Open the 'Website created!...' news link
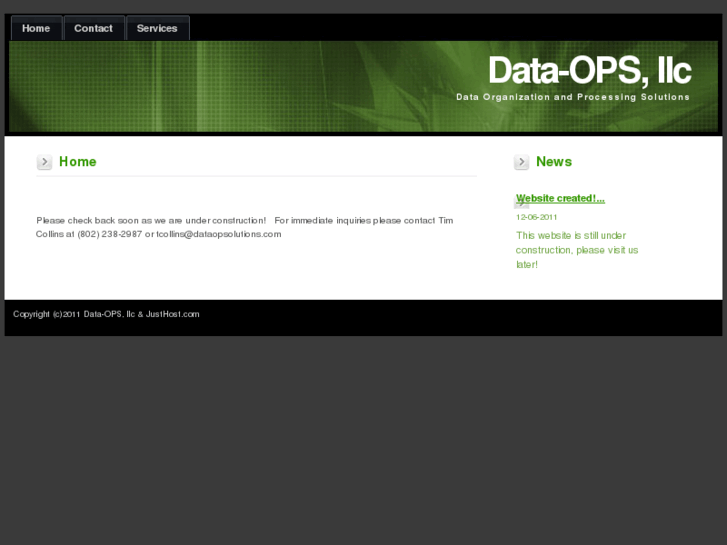 (x=560, y=199)
